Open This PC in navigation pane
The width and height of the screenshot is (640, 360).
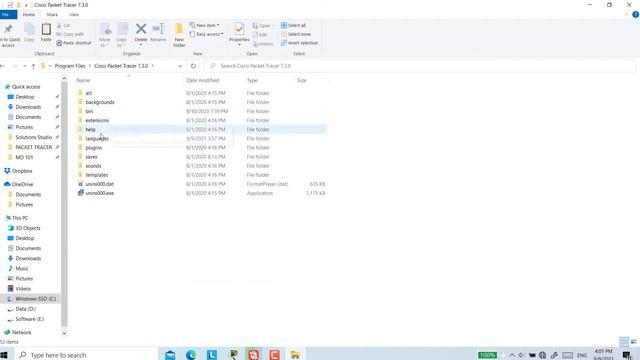point(20,218)
